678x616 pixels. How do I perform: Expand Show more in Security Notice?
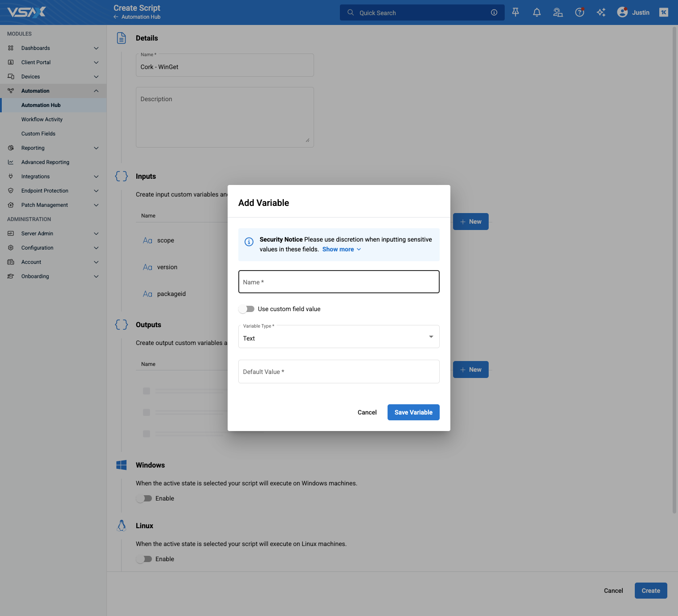point(342,249)
